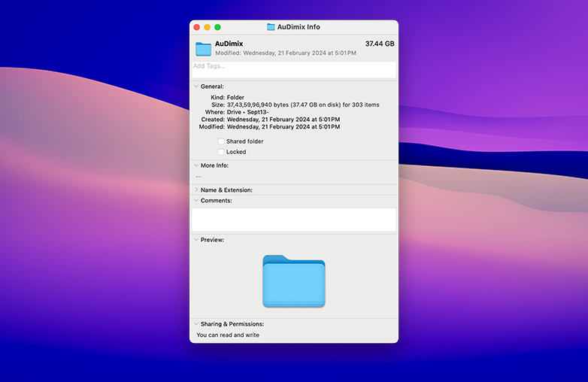The height and width of the screenshot is (382, 588).
Task: Enable the Shared folder checkbox
Action: tap(221, 141)
